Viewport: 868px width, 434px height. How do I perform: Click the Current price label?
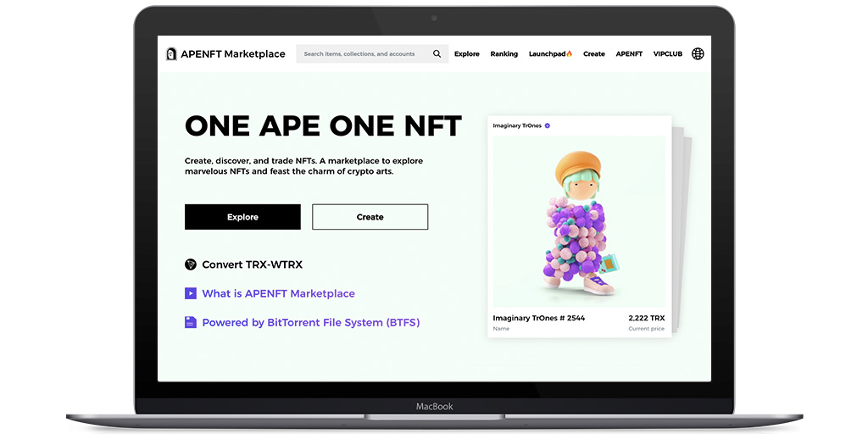tap(647, 329)
